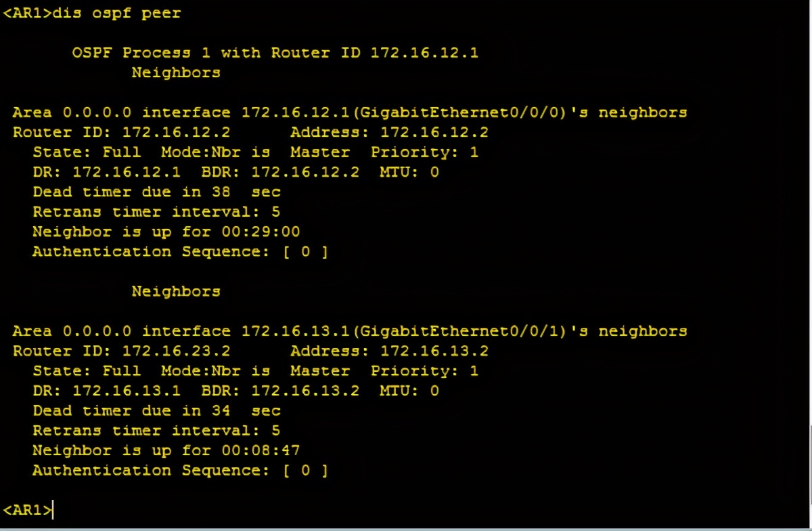The width and height of the screenshot is (812, 531).
Task: Click the neighbor uptime 00:29:00
Action: [261, 232]
